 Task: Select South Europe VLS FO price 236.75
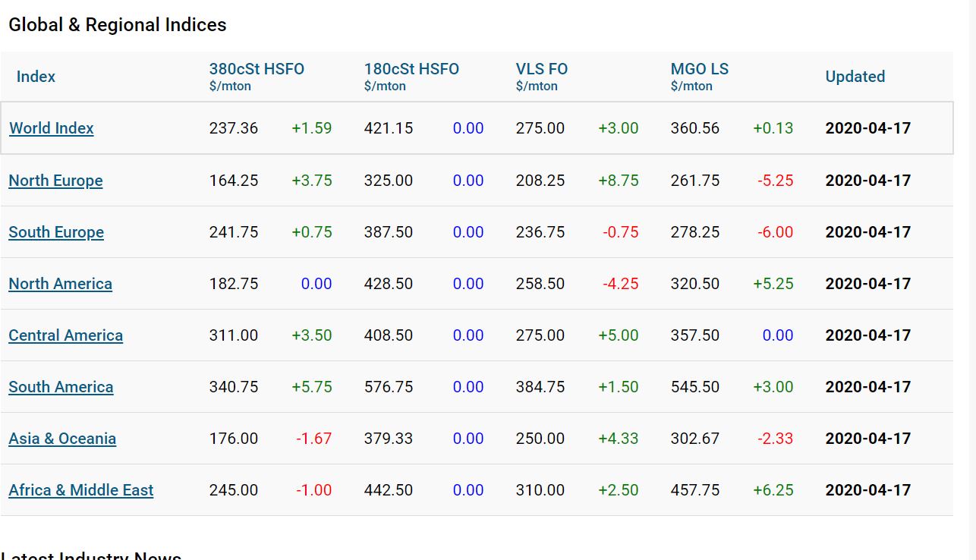pos(540,232)
